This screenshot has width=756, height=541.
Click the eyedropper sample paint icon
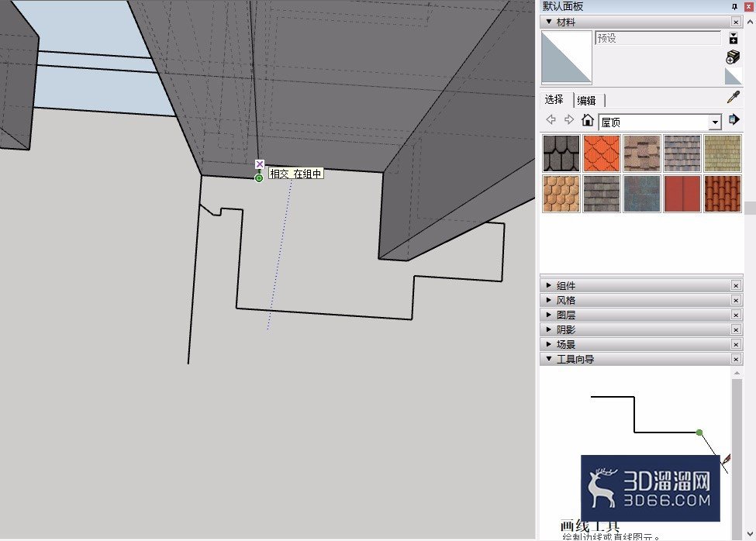[x=734, y=98]
